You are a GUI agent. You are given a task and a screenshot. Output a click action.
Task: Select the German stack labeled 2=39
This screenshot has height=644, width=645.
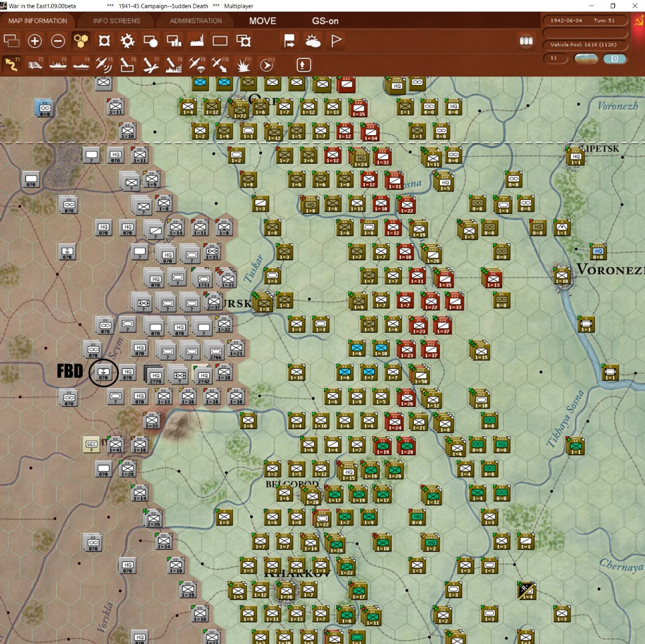pos(153,518)
